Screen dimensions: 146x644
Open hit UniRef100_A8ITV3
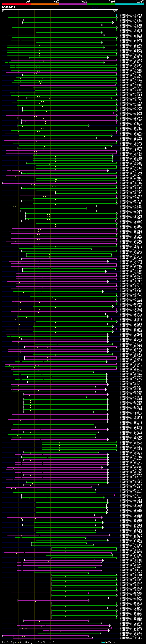tap(131, 30)
